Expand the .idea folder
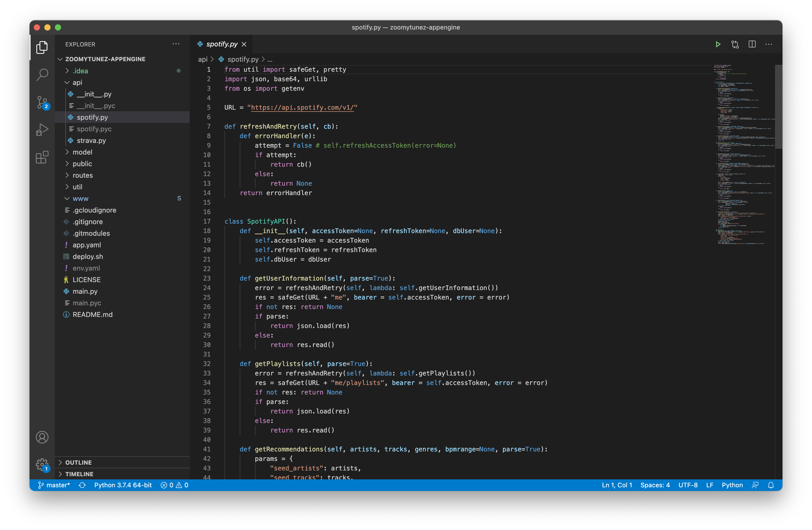Screen dimensions: 812x530 (x=122, y=71)
